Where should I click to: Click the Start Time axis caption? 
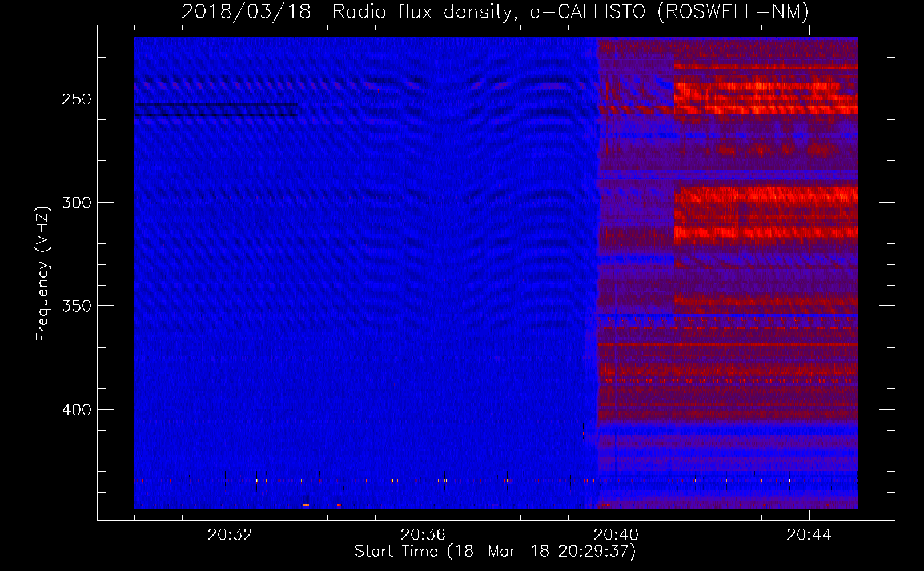[495, 552]
